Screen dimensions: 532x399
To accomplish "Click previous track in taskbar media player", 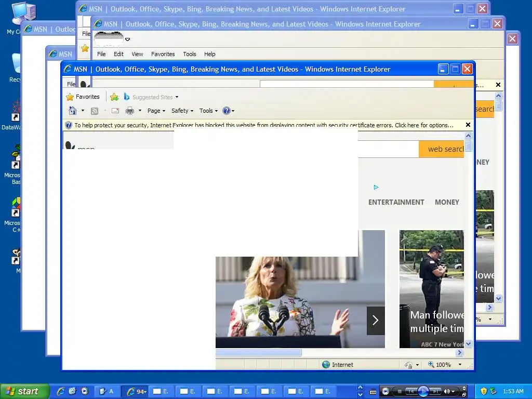I will 411,391.
